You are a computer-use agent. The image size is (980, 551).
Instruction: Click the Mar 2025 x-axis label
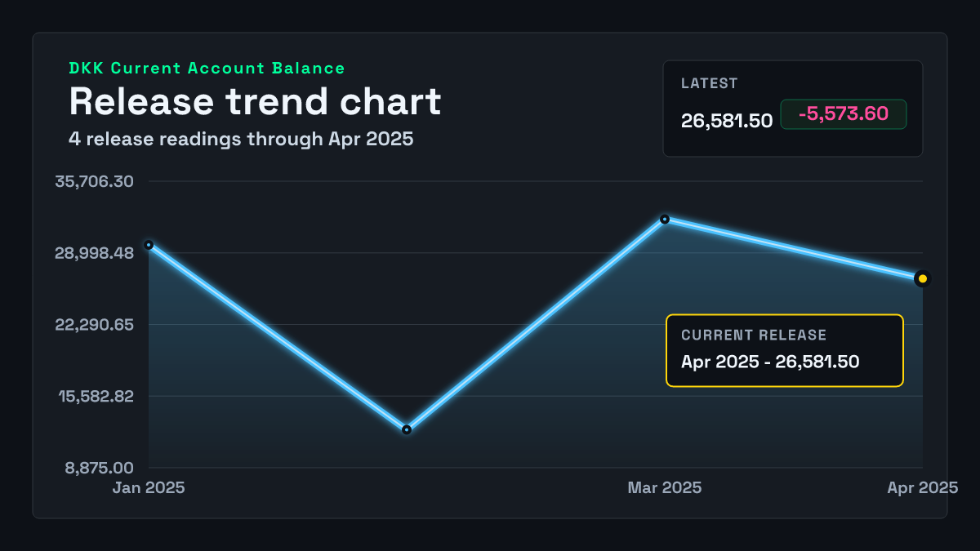(x=665, y=488)
